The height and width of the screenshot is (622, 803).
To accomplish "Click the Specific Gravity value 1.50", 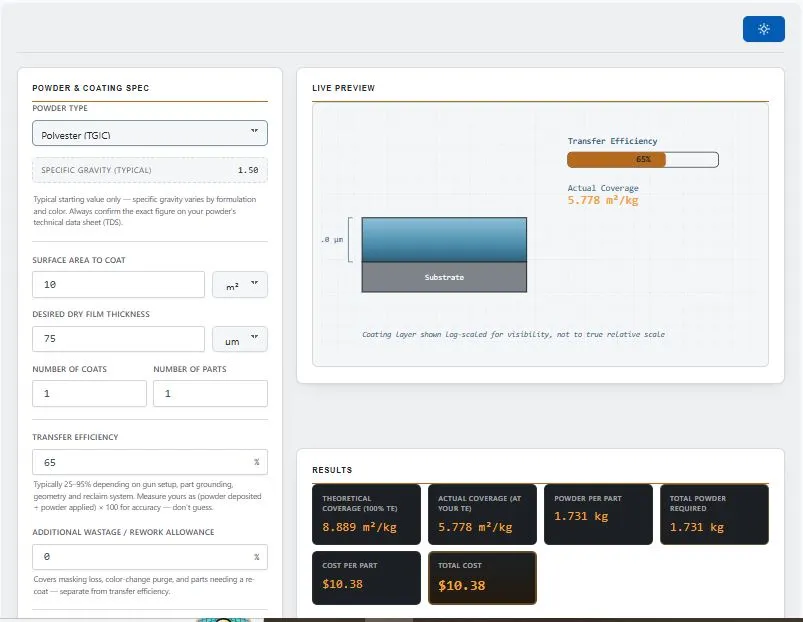I will click(248, 170).
